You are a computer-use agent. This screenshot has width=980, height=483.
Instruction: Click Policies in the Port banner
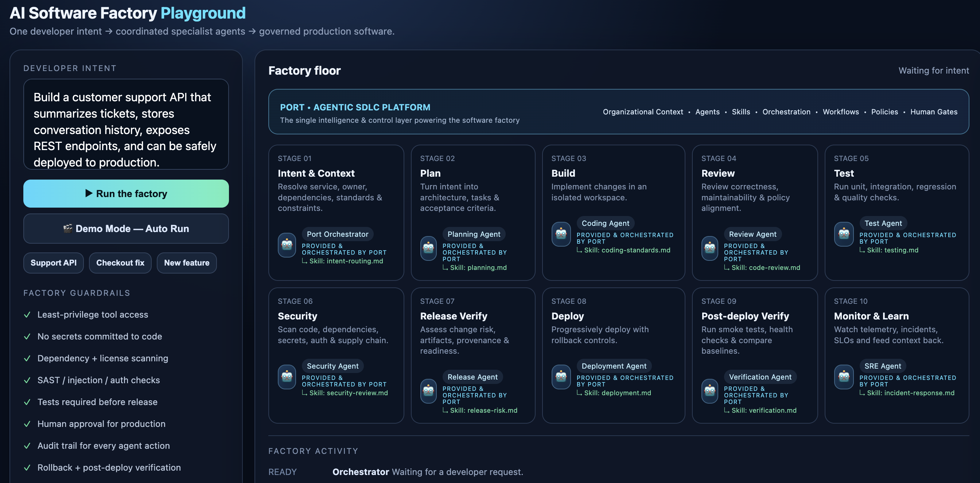[884, 112]
